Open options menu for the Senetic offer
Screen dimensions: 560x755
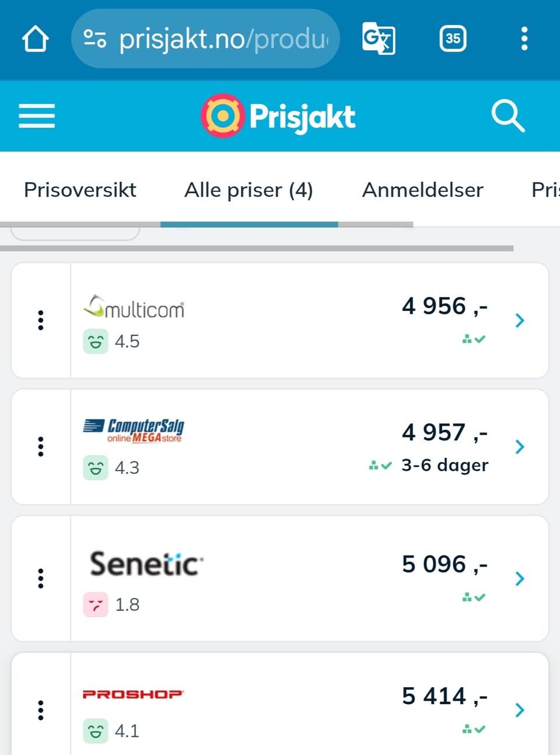(41, 578)
